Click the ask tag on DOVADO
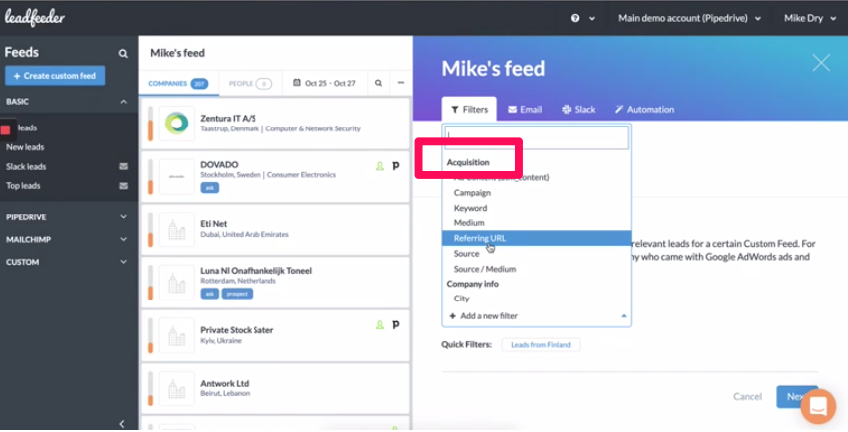Image resolution: width=848 pixels, height=432 pixels. point(210,188)
